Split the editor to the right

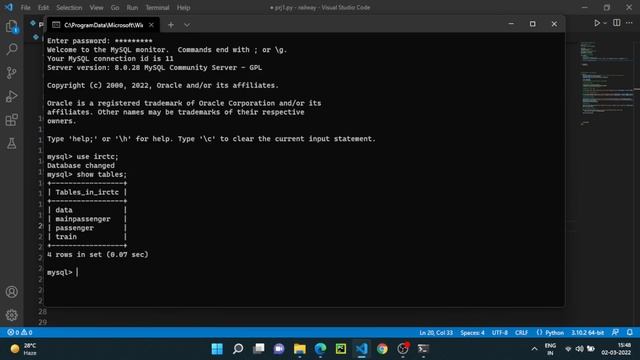click(617, 23)
